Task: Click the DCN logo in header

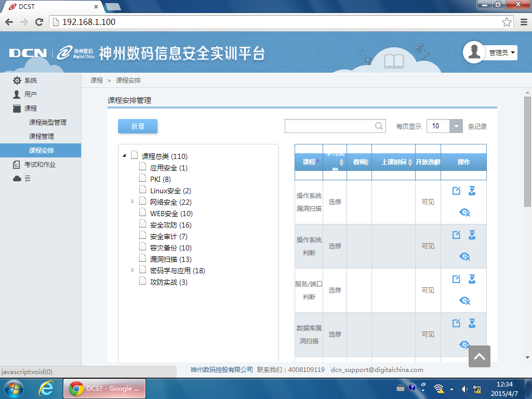Action: pos(28,54)
